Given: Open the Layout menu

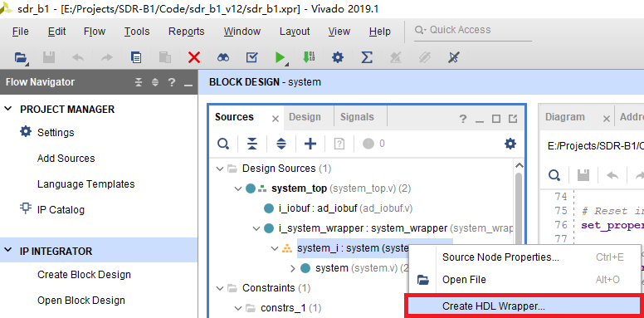Looking at the screenshot, I should (295, 32).
